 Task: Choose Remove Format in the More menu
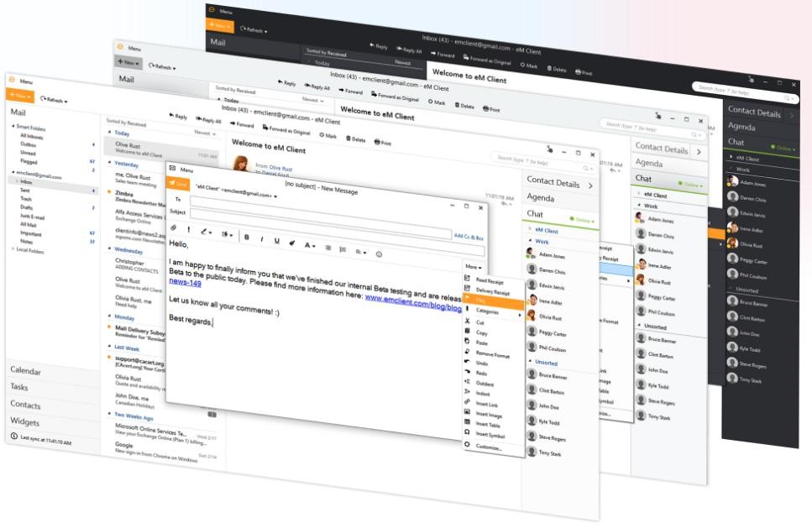click(492, 354)
